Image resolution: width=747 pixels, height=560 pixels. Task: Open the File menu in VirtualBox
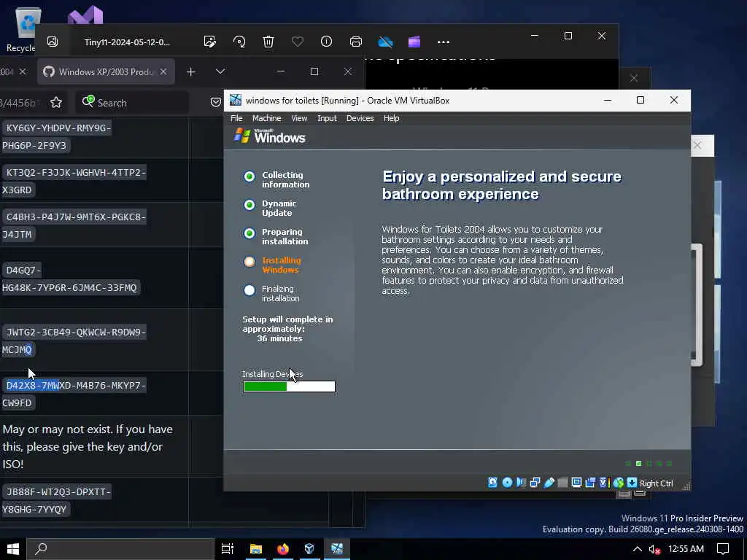coord(236,118)
